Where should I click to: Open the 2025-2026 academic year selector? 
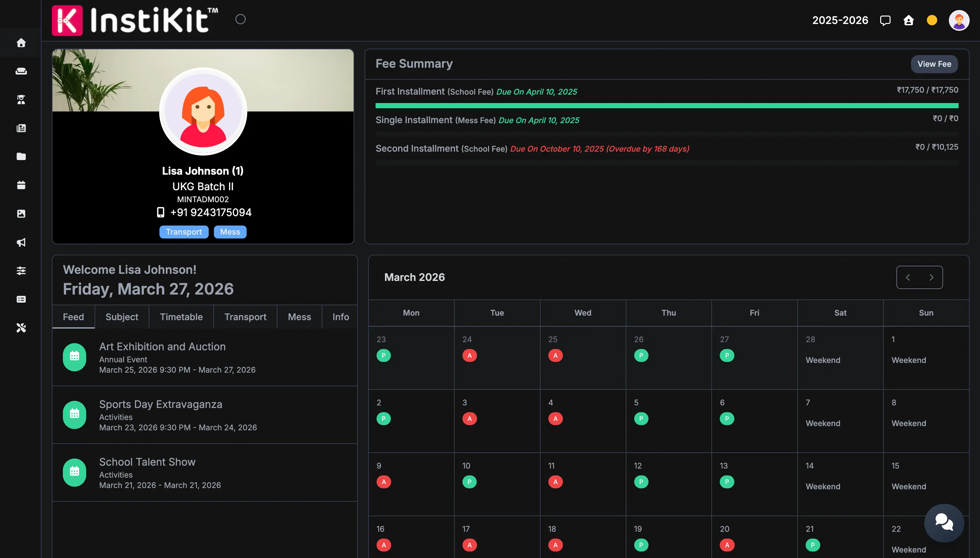tap(840, 20)
